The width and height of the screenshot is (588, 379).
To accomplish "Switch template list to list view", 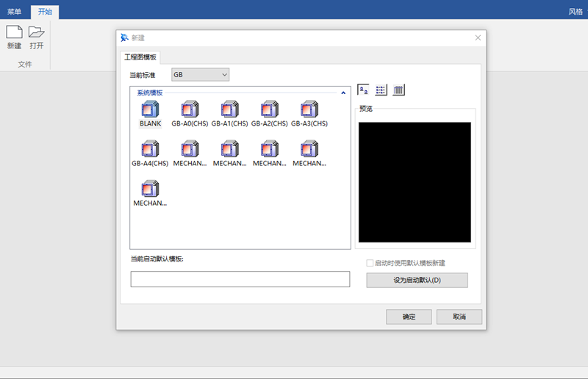I will (x=381, y=90).
